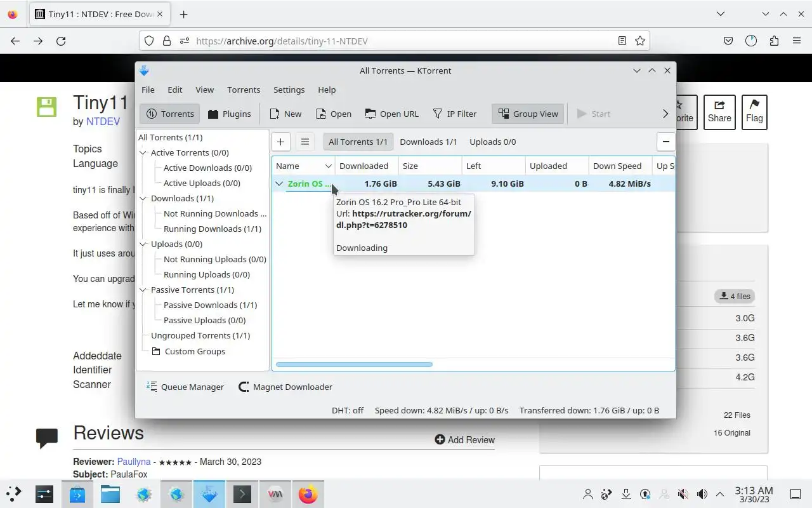Image resolution: width=812 pixels, height=508 pixels.
Task: Open the Firefox hamburger menu
Action: point(797,41)
